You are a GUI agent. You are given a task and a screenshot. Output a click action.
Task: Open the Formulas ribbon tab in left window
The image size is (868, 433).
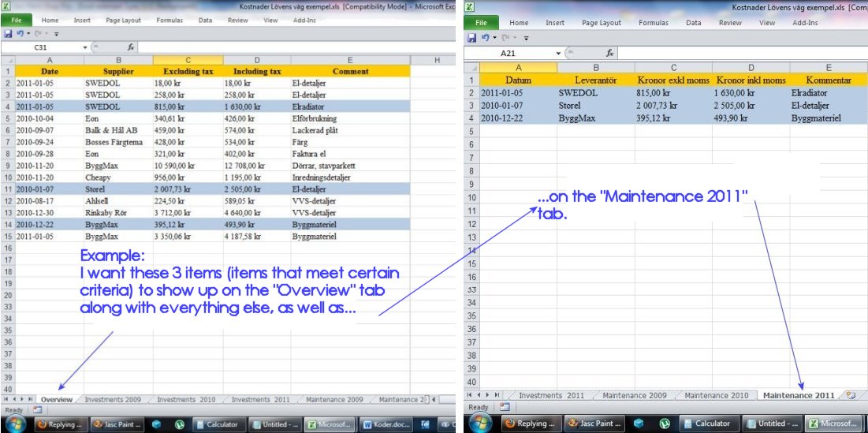pos(171,21)
